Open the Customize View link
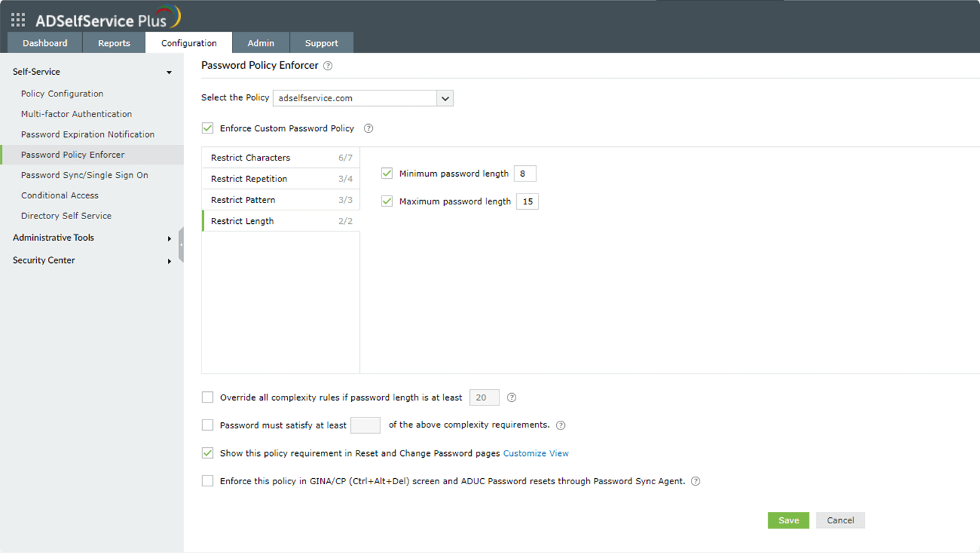980x553 pixels. pos(536,453)
